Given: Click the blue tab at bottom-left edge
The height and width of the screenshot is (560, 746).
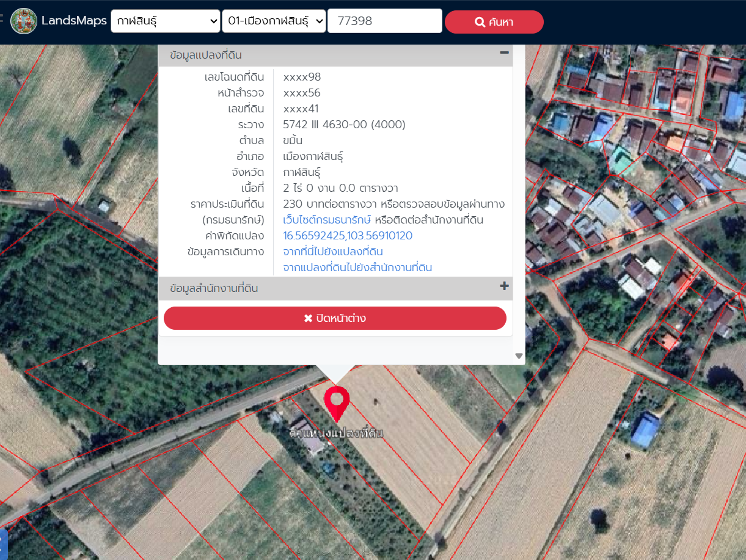Looking at the screenshot, I should click(2, 544).
